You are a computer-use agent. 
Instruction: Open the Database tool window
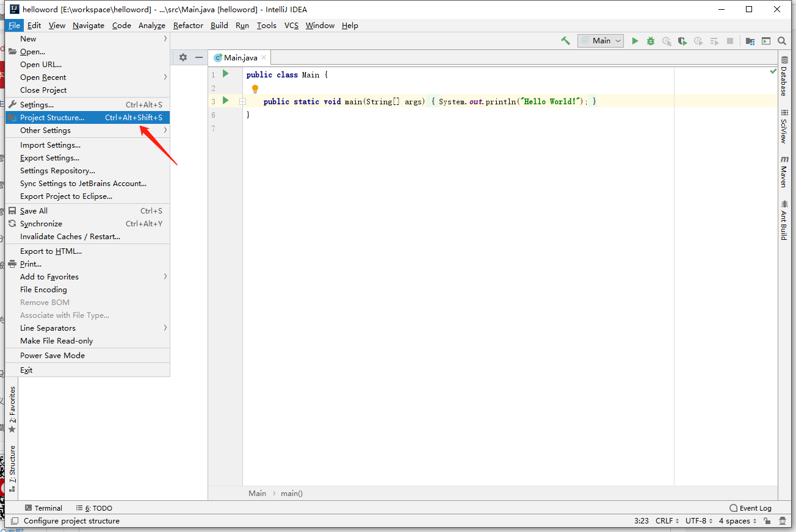(x=784, y=77)
